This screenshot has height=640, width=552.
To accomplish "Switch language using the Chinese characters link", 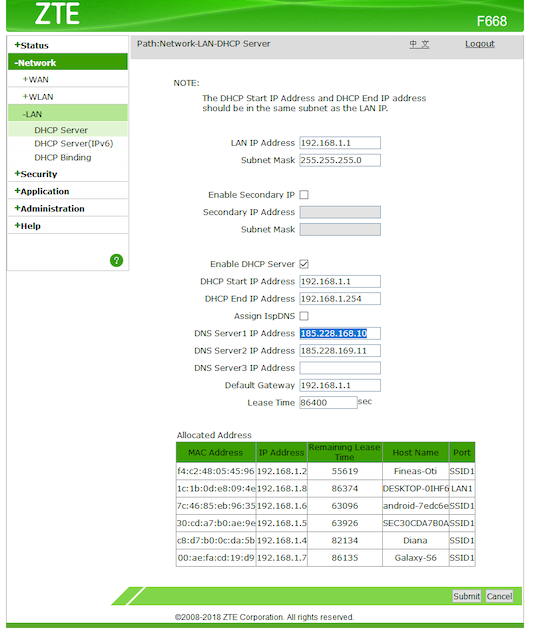I will (419, 44).
